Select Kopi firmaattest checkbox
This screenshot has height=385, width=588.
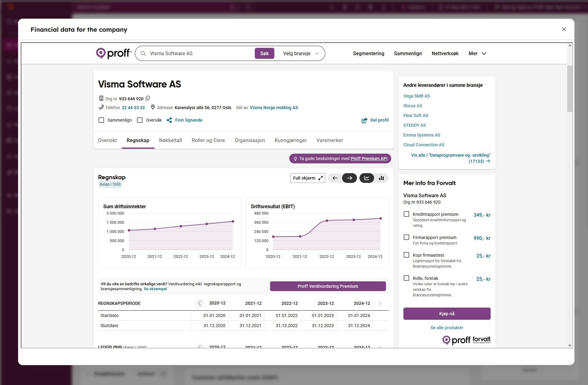406,255
